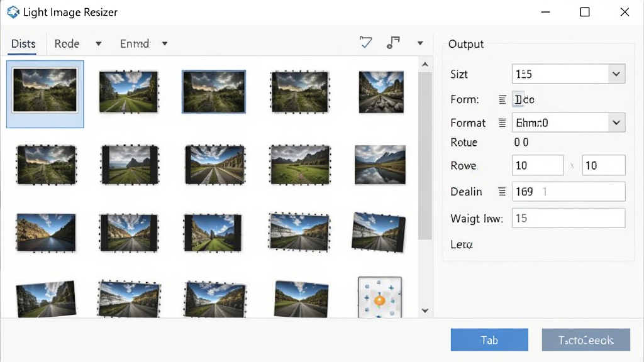Select the second thumbnail in the third row
This screenshot has width=644, height=362.
pos(129,233)
